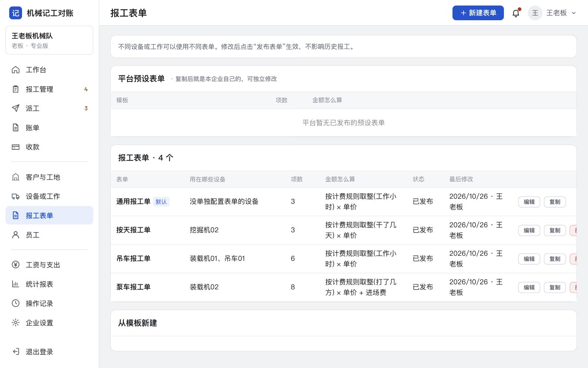This screenshot has width=588, height=368.
Task: Copy the 按天报工单 form
Action: tap(555, 230)
